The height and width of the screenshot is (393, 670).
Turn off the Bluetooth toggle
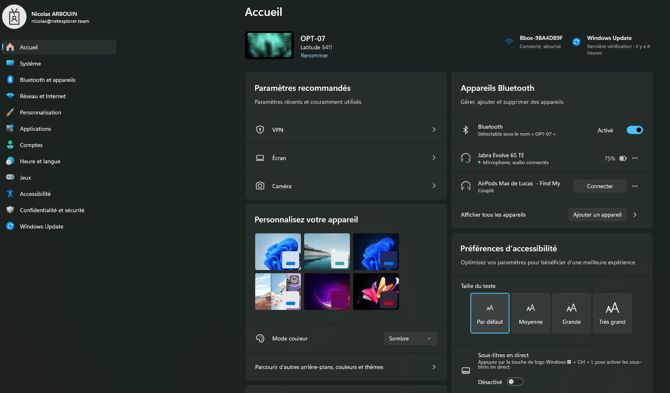point(635,130)
